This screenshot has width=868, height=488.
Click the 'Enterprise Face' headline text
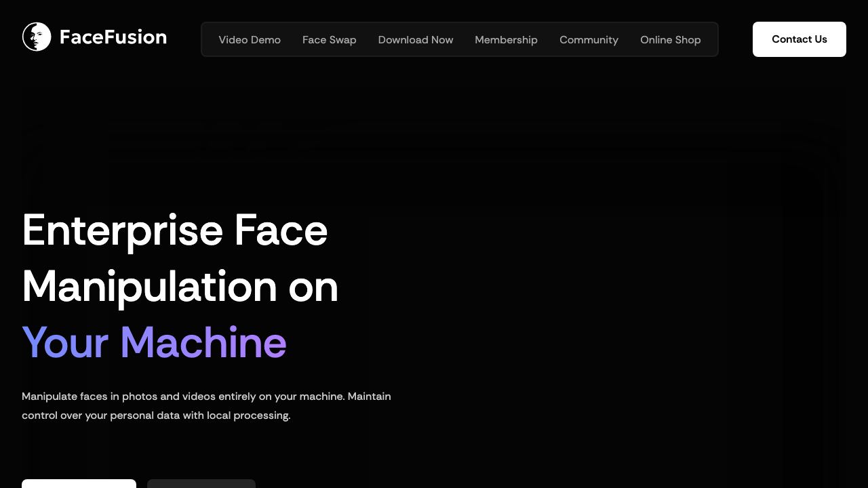click(175, 230)
